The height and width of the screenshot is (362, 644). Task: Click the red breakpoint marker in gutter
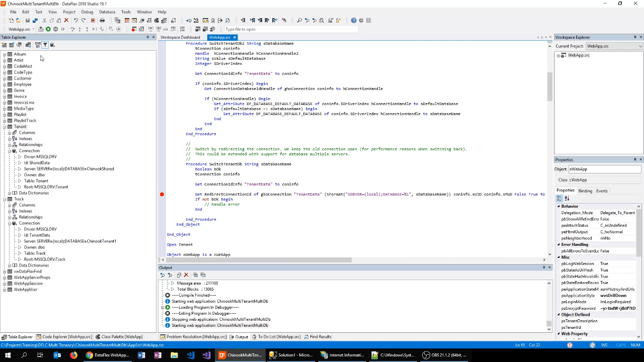[162, 195]
